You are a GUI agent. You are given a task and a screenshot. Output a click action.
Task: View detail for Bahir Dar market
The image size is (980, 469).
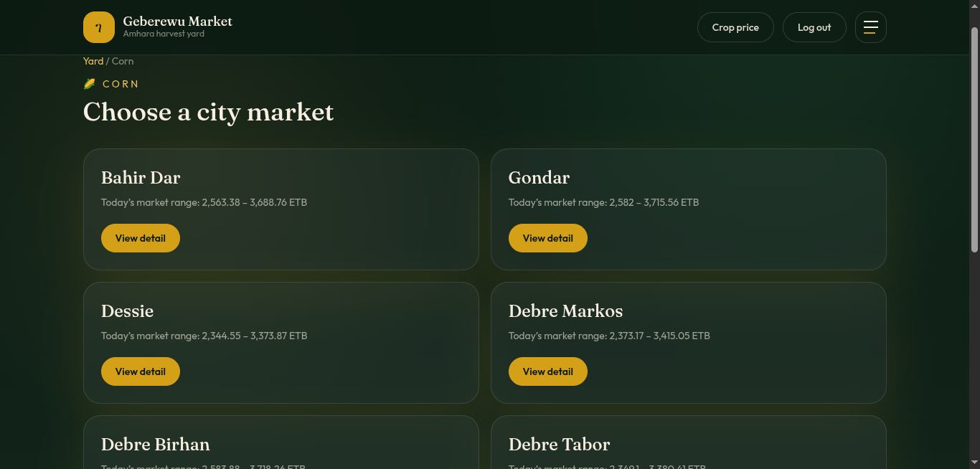(x=141, y=238)
